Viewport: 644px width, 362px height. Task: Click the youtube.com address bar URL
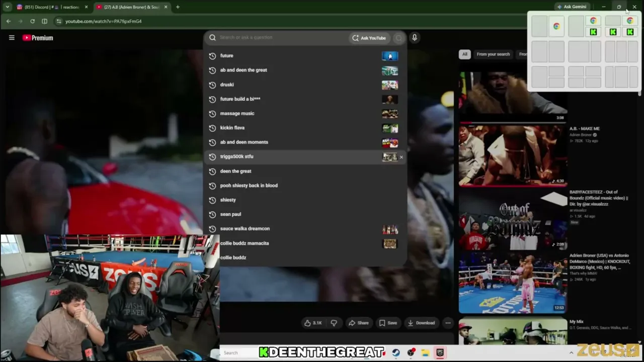(103, 21)
